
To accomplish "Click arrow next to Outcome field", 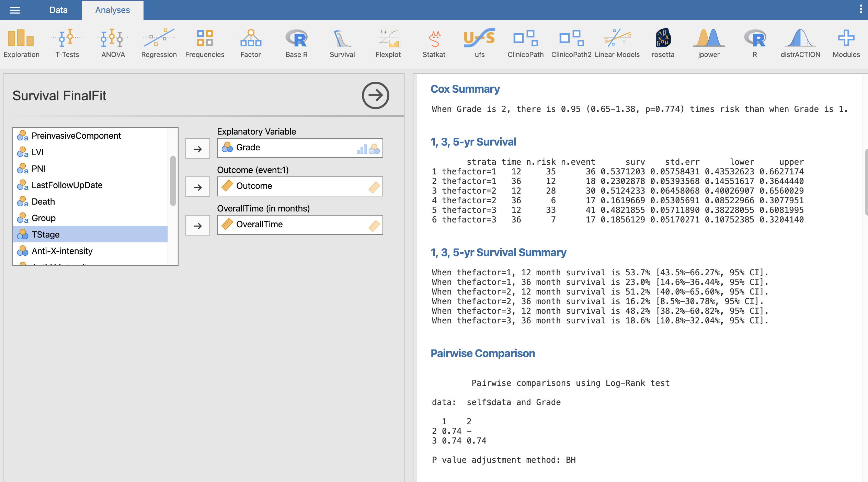I will coord(197,187).
